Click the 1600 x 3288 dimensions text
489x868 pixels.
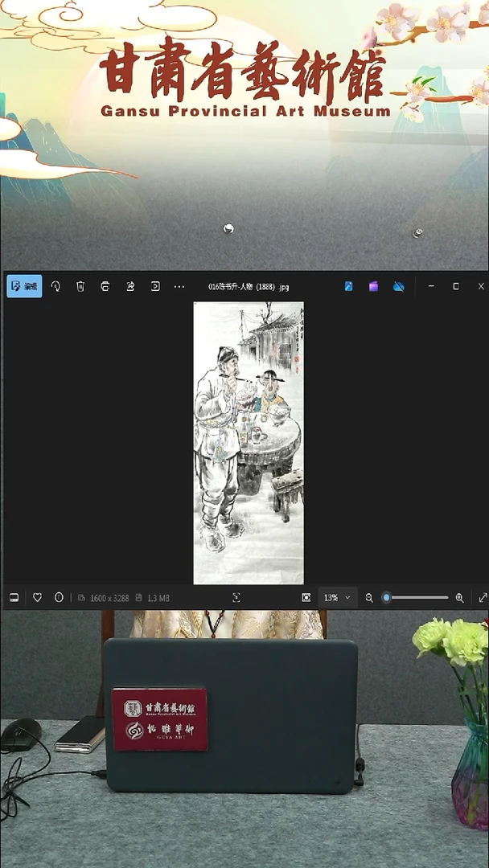click(x=109, y=598)
